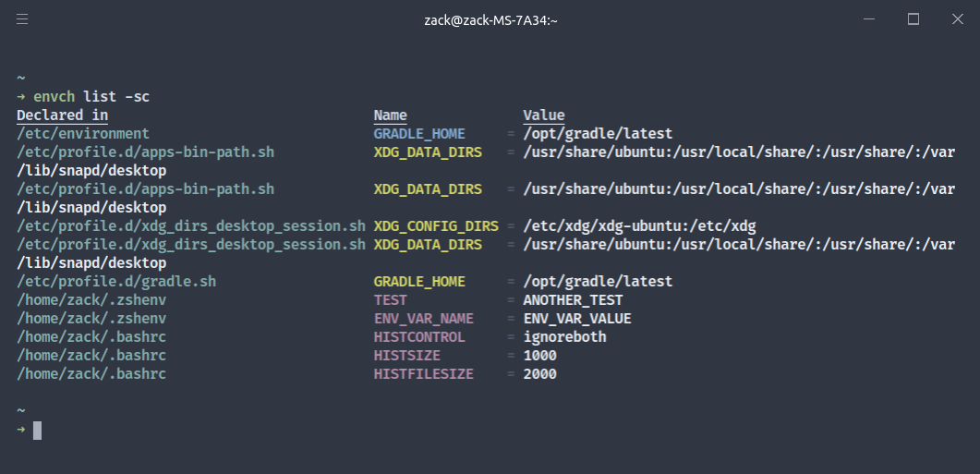Screen dimensions: 980x474
Task: Click the blue GRADLE_HOME variable name
Action: click(419, 134)
